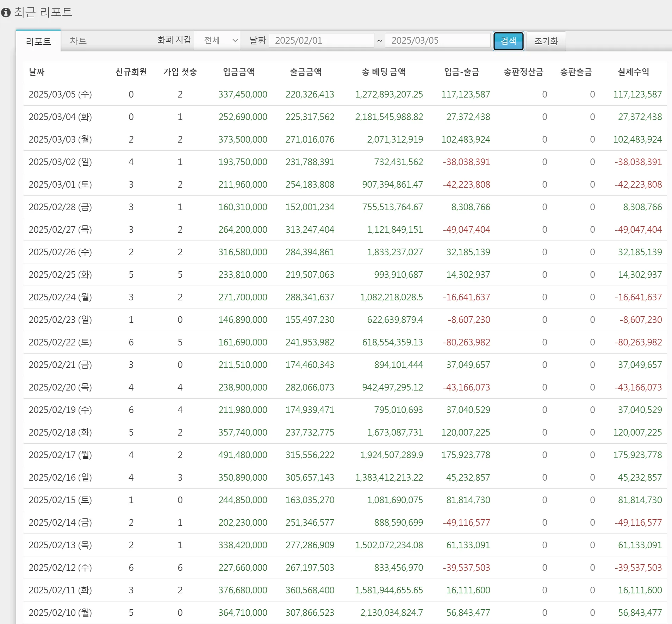Click the 초기화 reset button
The width and height of the screenshot is (672, 624).
546,41
